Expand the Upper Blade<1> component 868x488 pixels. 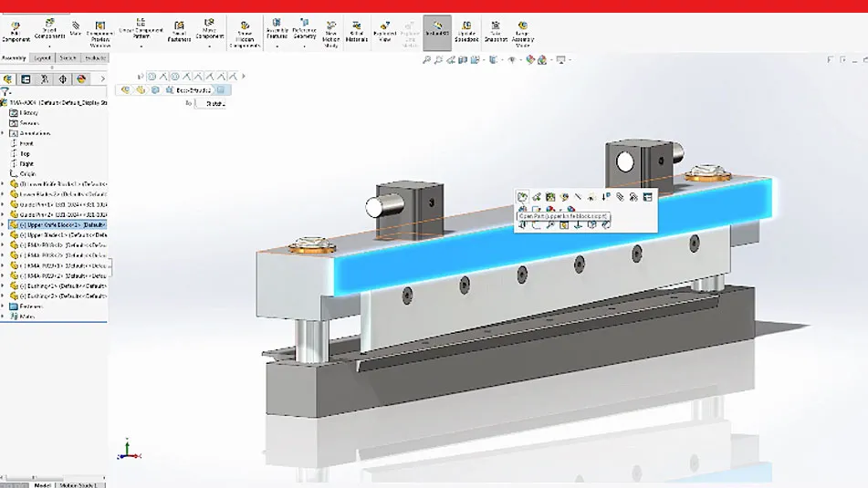[x=3, y=235]
